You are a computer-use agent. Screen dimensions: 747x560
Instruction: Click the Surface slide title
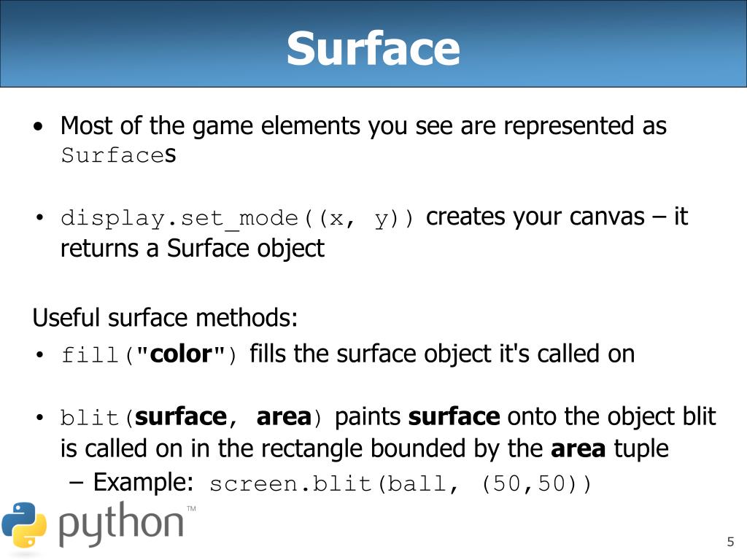point(373,48)
